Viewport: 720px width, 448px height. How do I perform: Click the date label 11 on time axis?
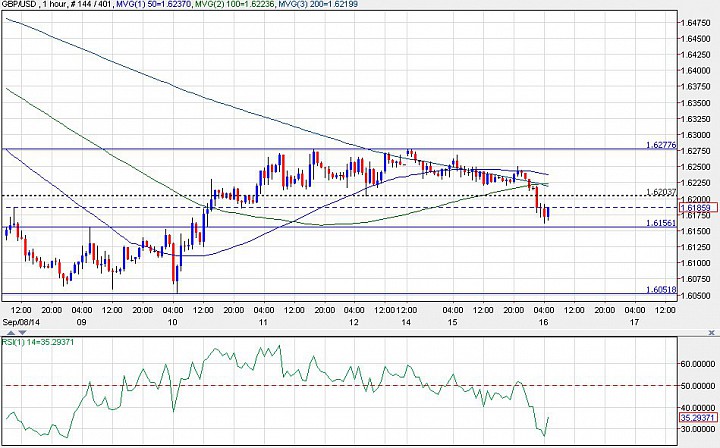tap(263, 322)
